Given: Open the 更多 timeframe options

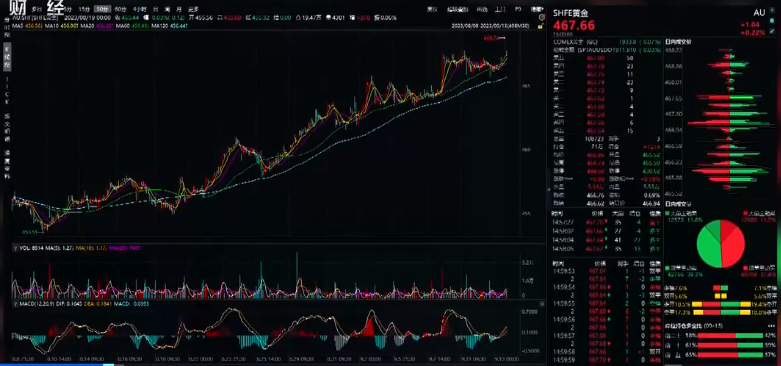Looking at the screenshot, I should click(193, 9).
